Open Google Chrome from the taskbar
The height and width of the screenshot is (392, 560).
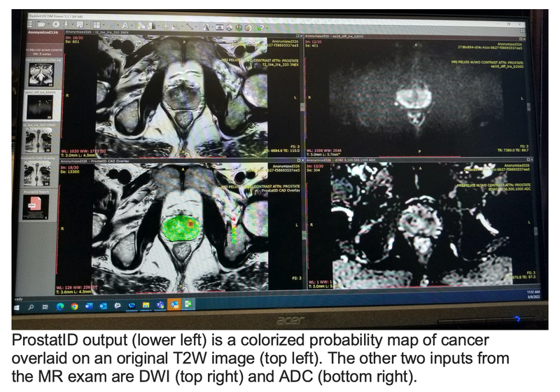pos(74,307)
